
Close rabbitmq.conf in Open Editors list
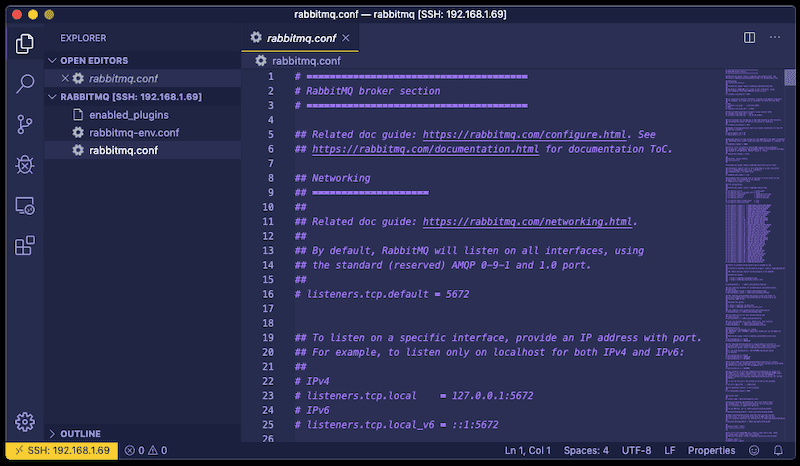click(x=65, y=78)
